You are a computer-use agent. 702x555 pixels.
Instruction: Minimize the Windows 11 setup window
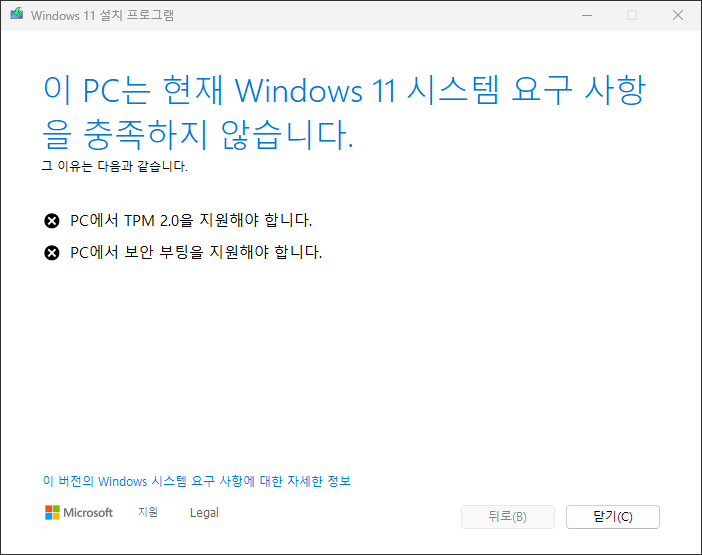pos(587,15)
